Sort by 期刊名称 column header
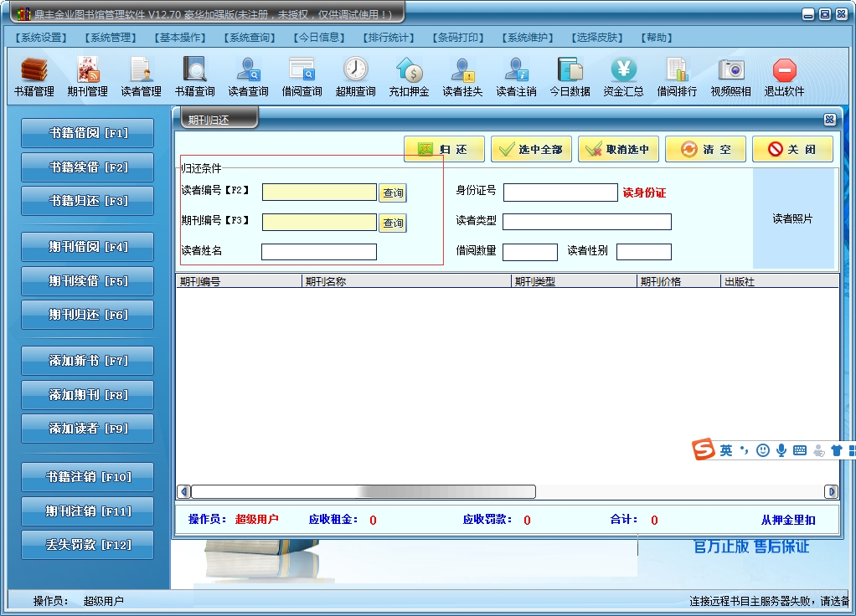Viewport: 856px width, 616px height. [x=406, y=282]
